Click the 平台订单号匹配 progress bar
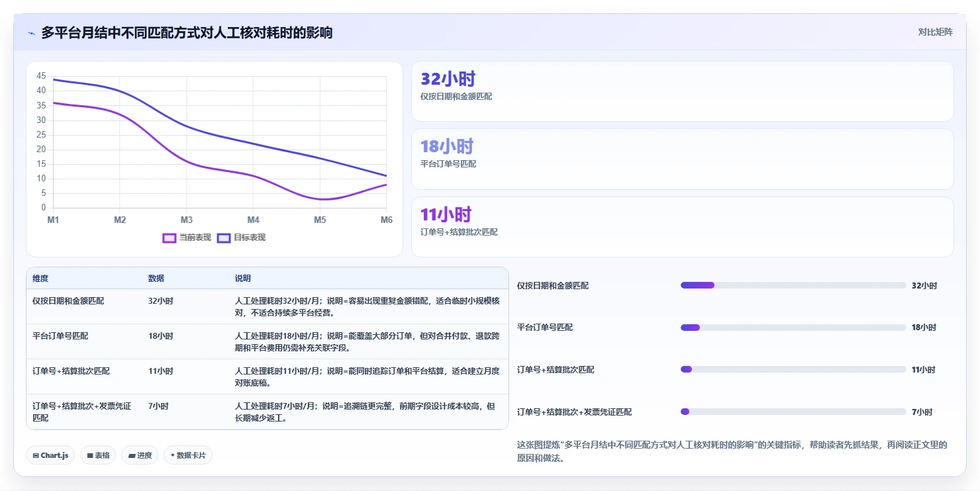Image resolution: width=980 pixels, height=491 pixels. 793,328
